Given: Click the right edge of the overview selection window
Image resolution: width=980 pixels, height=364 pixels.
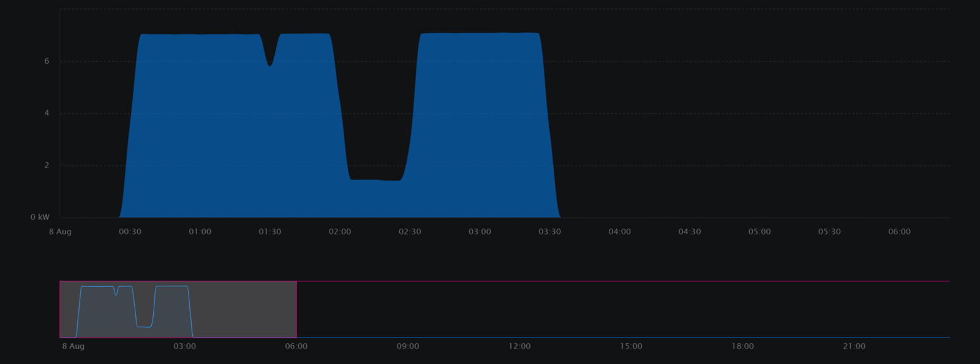Looking at the screenshot, I should (296, 310).
